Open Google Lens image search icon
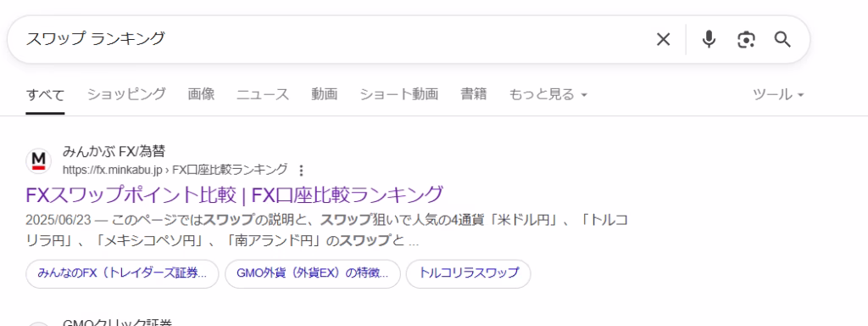 pos(746,40)
